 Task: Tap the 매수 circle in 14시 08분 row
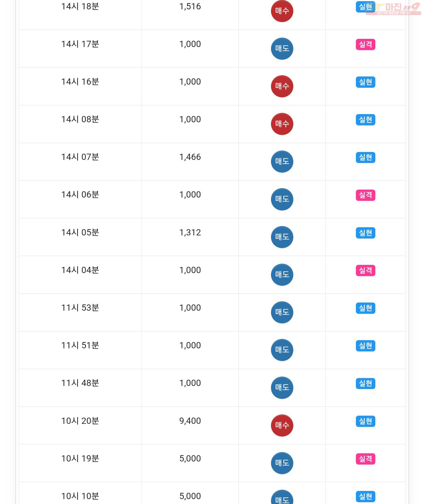[x=282, y=124]
